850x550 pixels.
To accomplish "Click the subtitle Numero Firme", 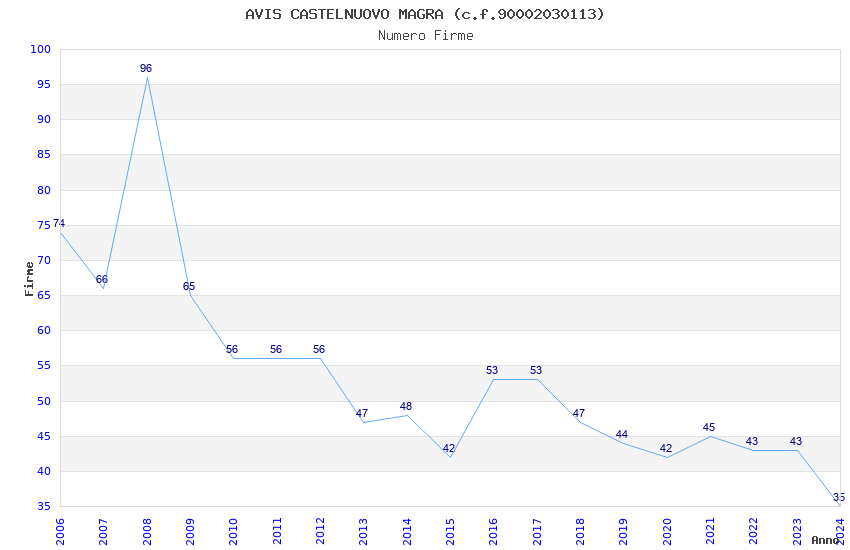I will coord(426,36).
